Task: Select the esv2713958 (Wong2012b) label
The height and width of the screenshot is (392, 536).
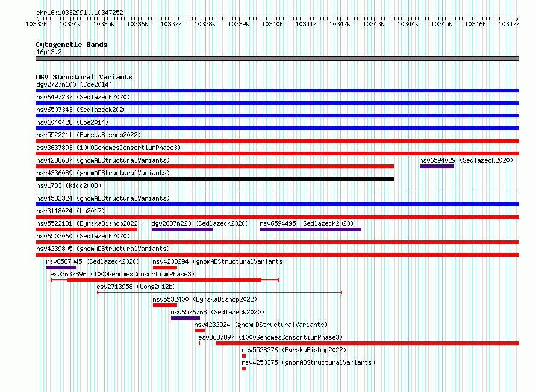Action: (x=136, y=287)
